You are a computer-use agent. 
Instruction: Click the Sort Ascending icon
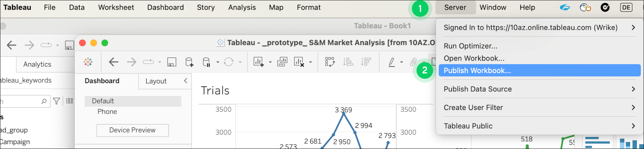tap(348, 62)
